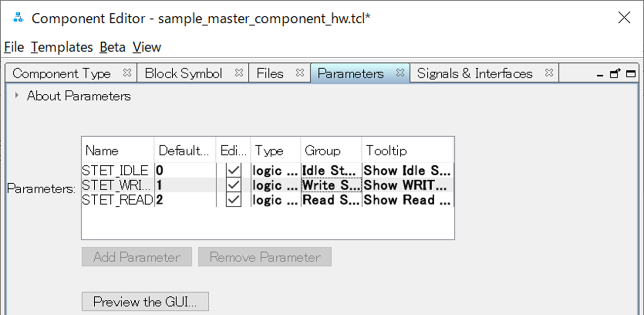
Task: Click the minimize panel icon in tab bar
Action: [600, 75]
